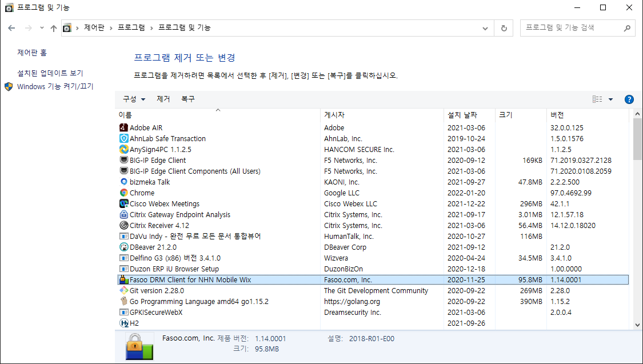Go up one level with up arrow

click(x=54, y=28)
